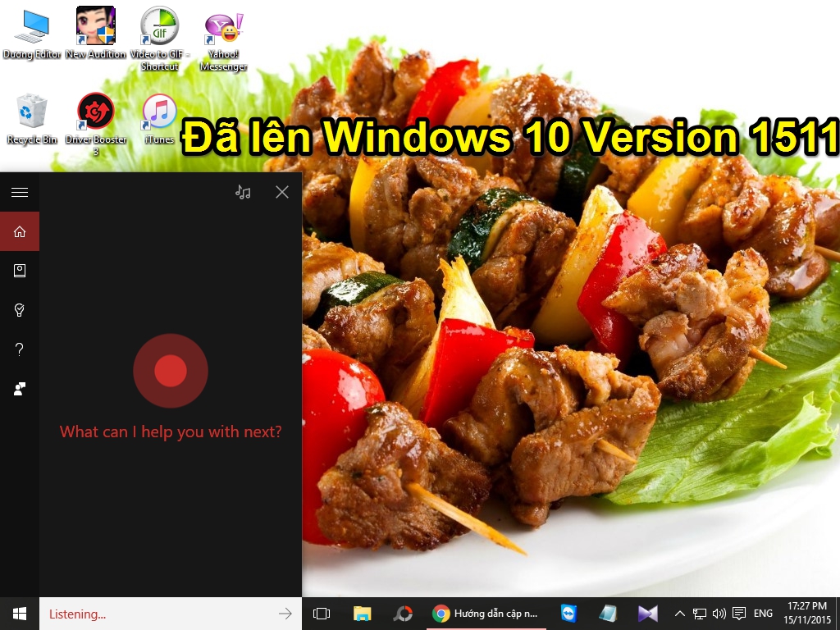Viewport: 840px width, 630px height.
Task: Show hidden system tray icons
Action: click(x=679, y=614)
